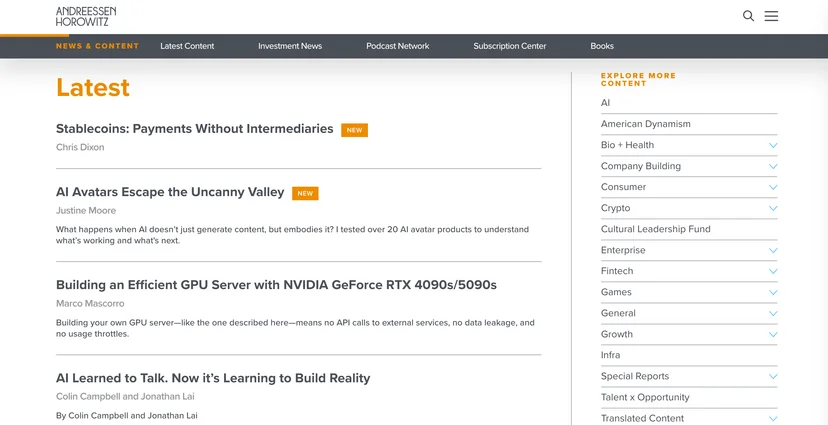The height and width of the screenshot is (425, 828).
Task: Open the Translated Content category
Action: click(x=643, y=419)
